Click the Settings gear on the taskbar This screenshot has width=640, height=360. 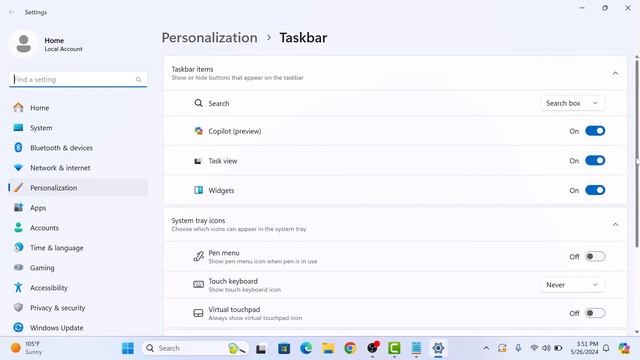[438, 348]
